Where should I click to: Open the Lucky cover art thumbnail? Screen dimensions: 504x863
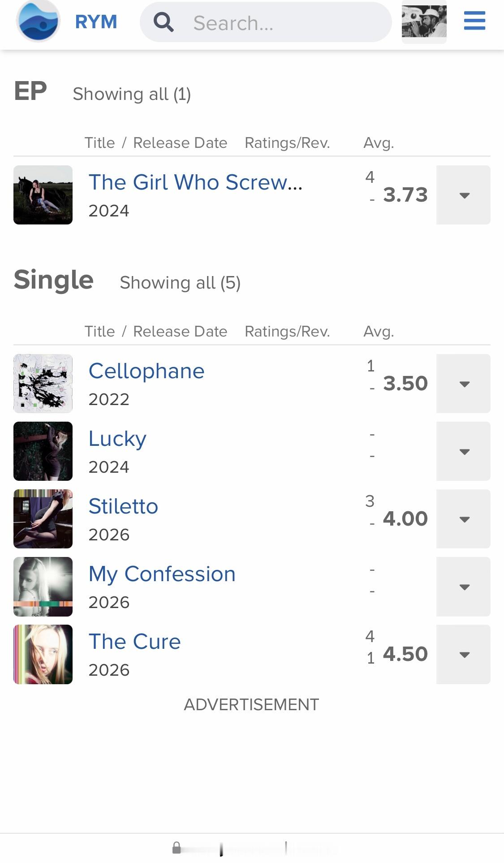(43, 451)
